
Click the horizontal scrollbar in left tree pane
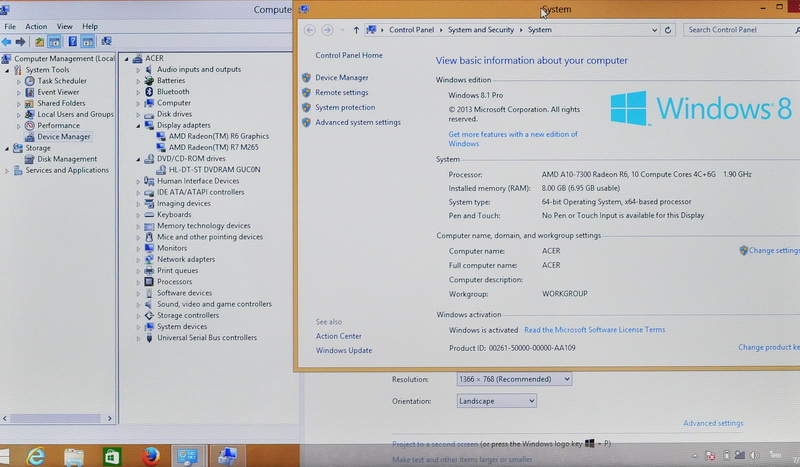(x=57, y=419)
